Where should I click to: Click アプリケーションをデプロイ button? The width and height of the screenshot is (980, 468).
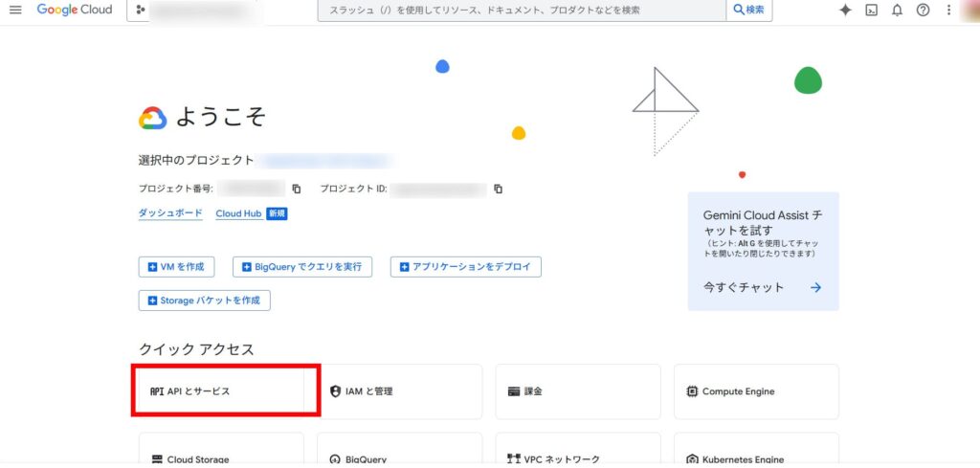[465, 266]
